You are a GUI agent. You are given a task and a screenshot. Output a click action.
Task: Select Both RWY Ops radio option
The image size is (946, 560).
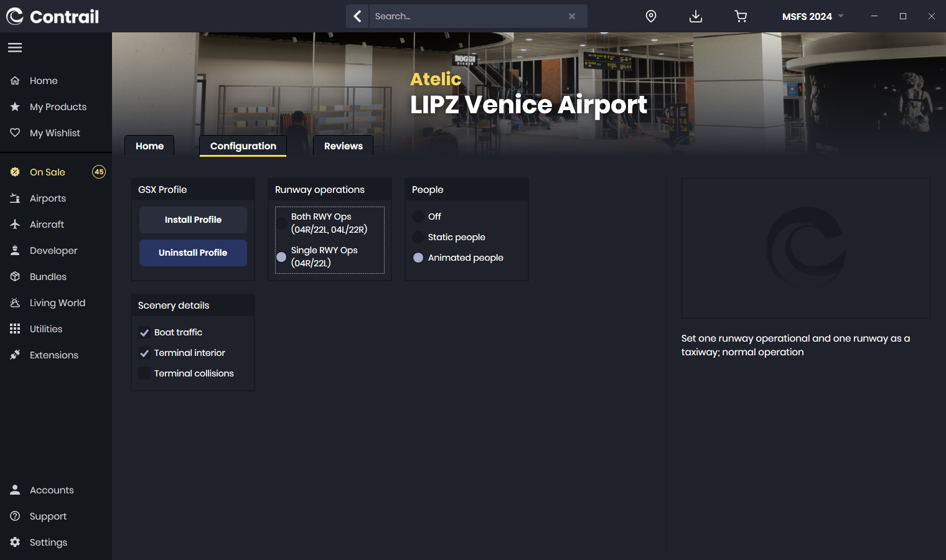(x=281, y=223)
